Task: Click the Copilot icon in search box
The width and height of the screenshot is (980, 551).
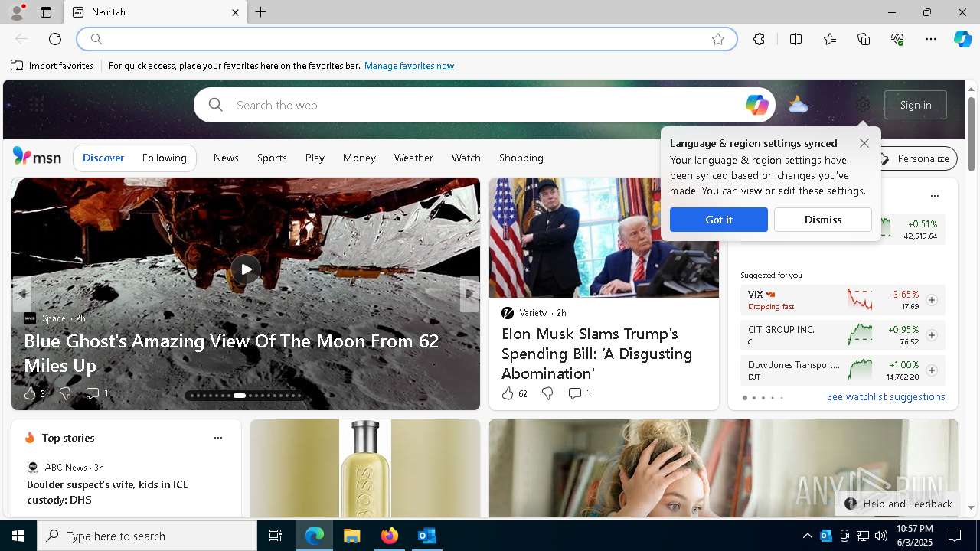Action: tap(756, 105)
